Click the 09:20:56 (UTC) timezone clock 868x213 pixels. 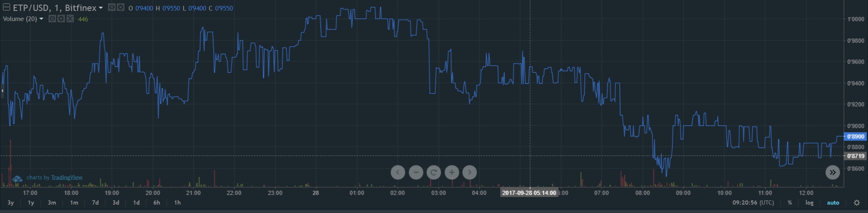pos(753,203)
